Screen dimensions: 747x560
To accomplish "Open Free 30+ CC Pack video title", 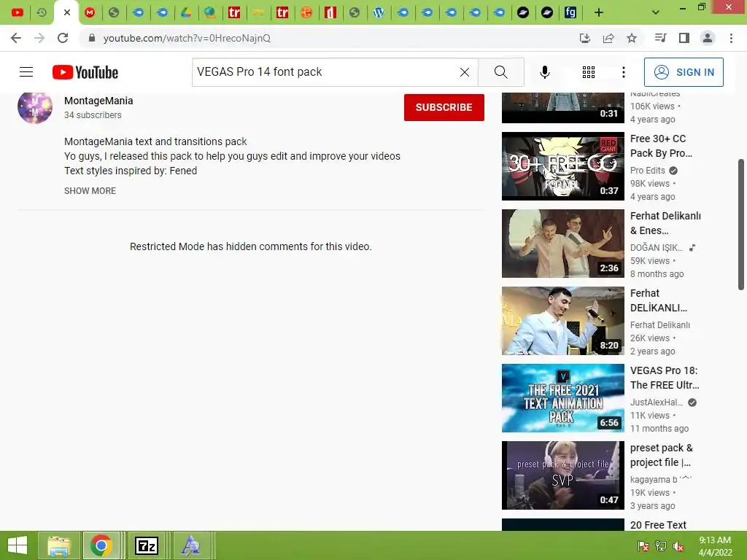I will point(661,146).
